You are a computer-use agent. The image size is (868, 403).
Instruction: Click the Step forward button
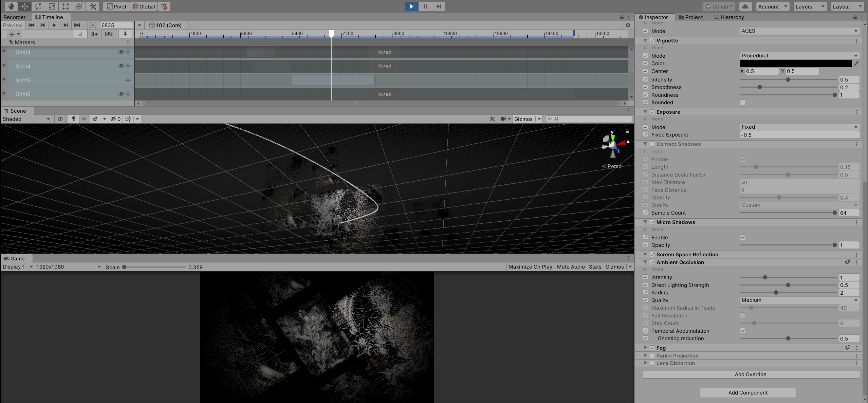(439, 6)
